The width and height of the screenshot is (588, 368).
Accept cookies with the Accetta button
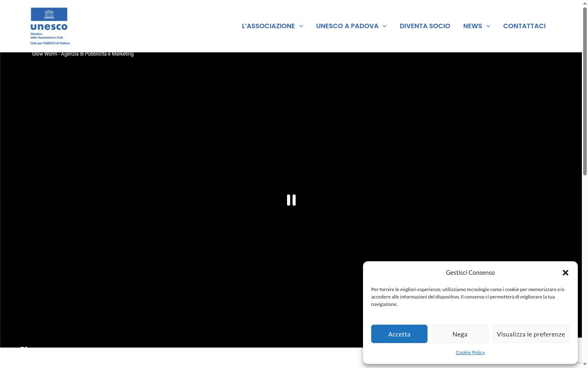(399, 334)
